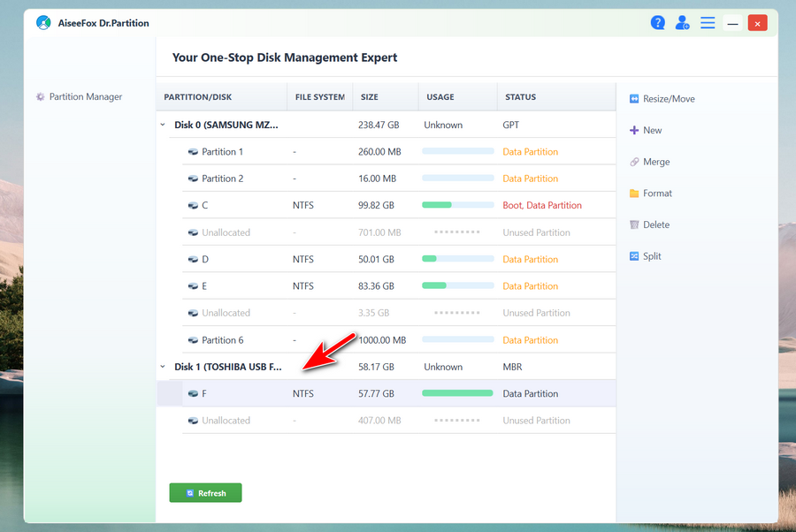Click the drive icon beside D
The height and width of the screenshot is (532, 796).
tap(193, 259)
